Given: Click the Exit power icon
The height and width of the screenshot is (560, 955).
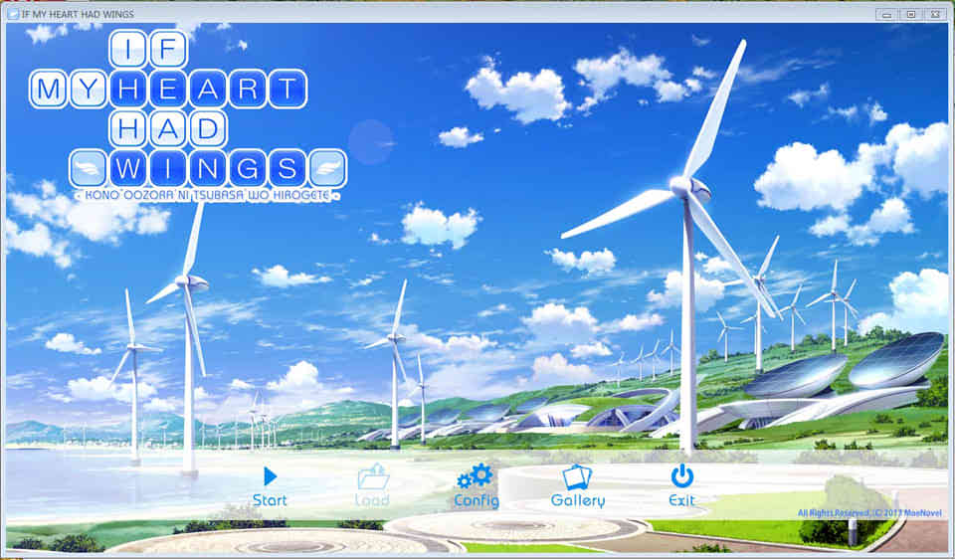Looking at the screenshot, I should click(x=682, y=475).
